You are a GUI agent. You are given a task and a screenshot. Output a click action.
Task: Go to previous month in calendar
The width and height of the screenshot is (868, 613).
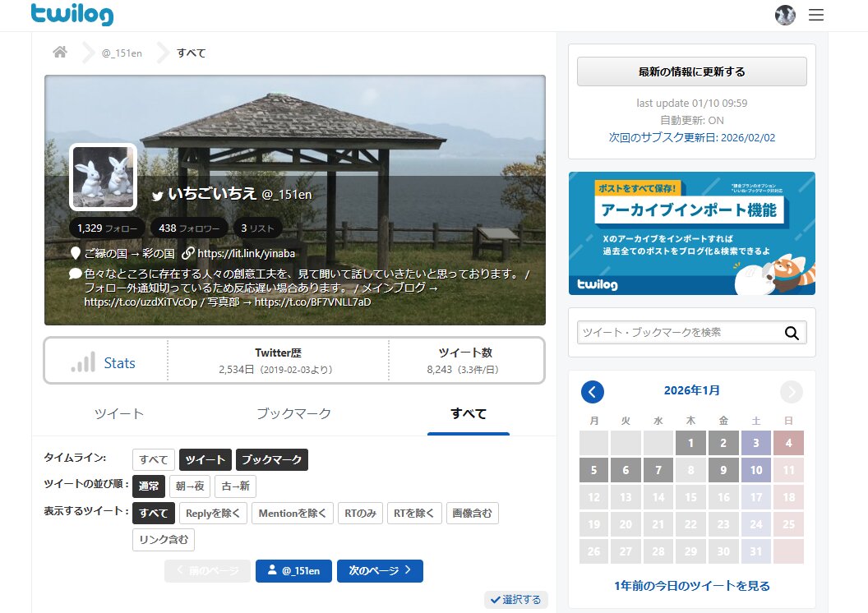592,392
